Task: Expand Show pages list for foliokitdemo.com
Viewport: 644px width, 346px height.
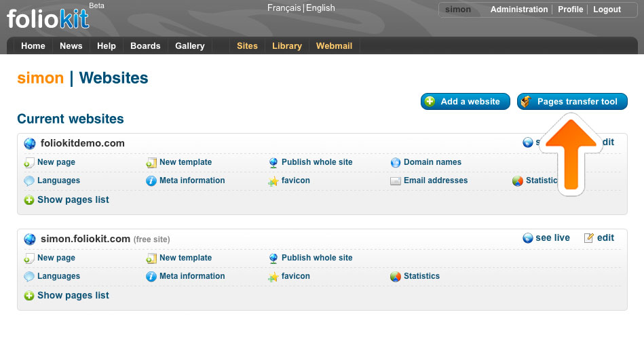Action: pos(66,200)
